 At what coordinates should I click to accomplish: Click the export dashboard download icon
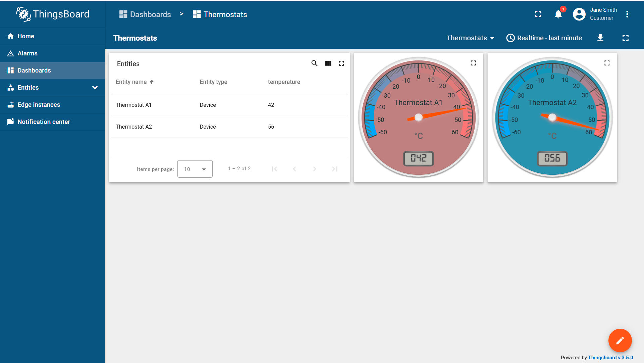[x=600, y=38]
